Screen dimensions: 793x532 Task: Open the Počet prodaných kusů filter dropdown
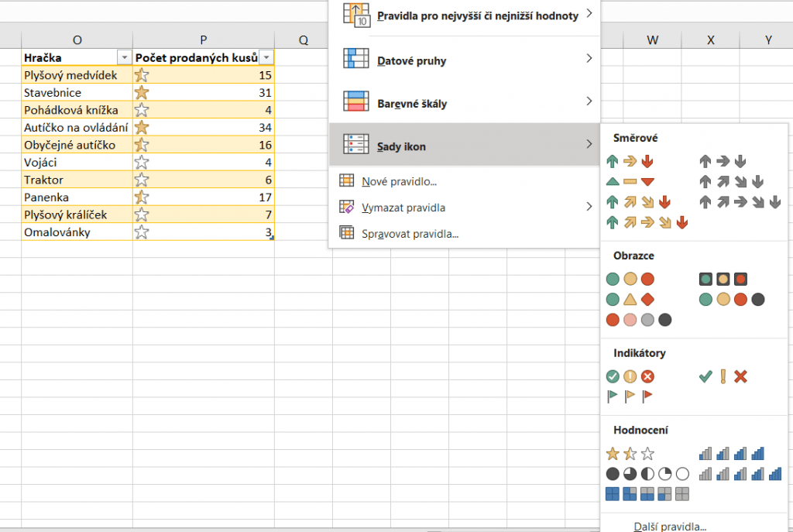point(266,58)
